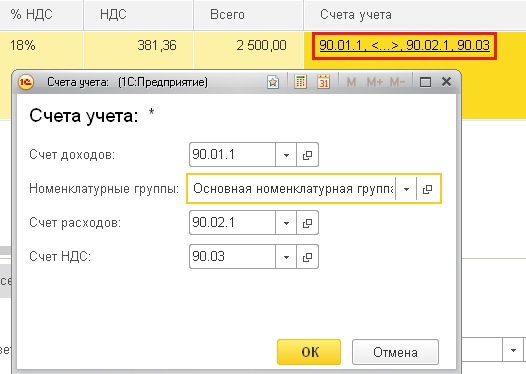The width and height of the screenshot is (526, 374).
Task: Click the % НДС column header
Action: [x=42, y=15]
